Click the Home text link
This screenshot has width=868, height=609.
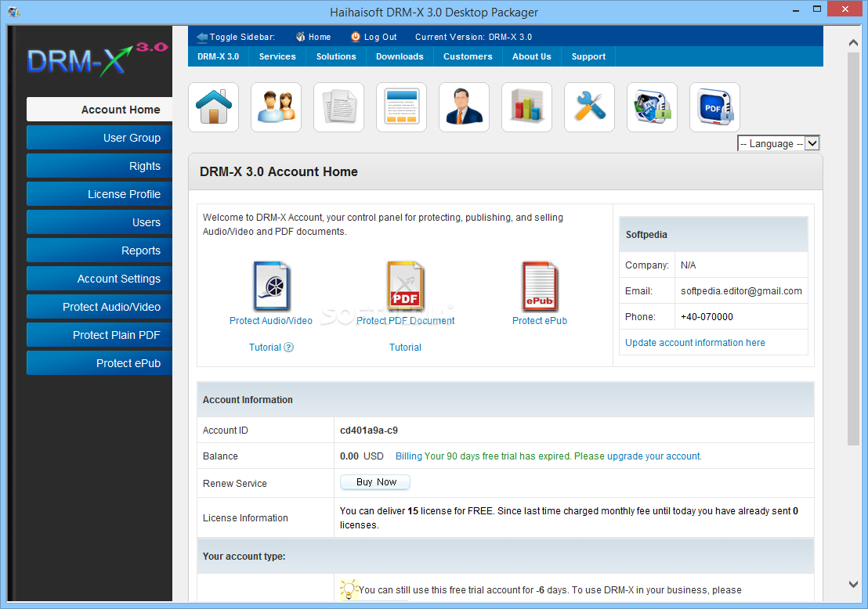click(320, 37)
